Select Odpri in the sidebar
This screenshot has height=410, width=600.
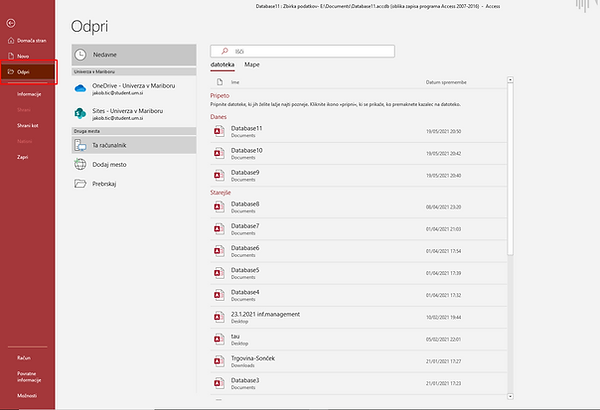coord(27,72)
